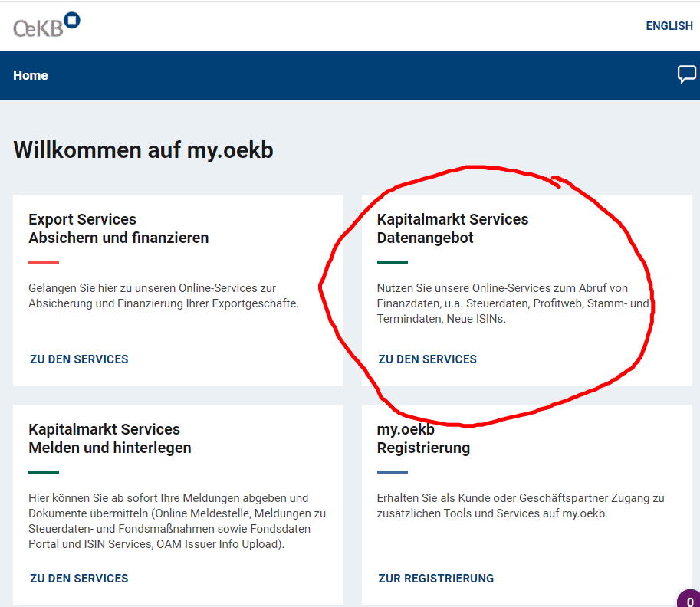The height and width of the screenshot is (607, 700).
Task: Click the Kapitalmarkt Services Datenangebot heading
Action: point(452,228)
